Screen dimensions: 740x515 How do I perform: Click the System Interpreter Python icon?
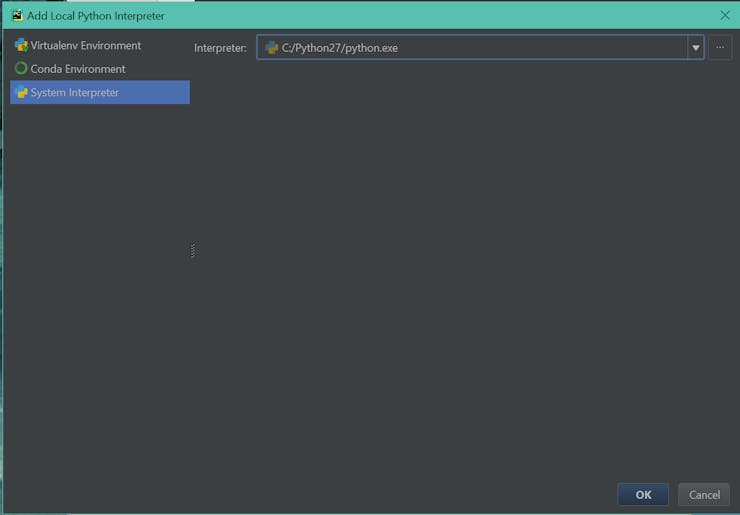click(21, 92)
